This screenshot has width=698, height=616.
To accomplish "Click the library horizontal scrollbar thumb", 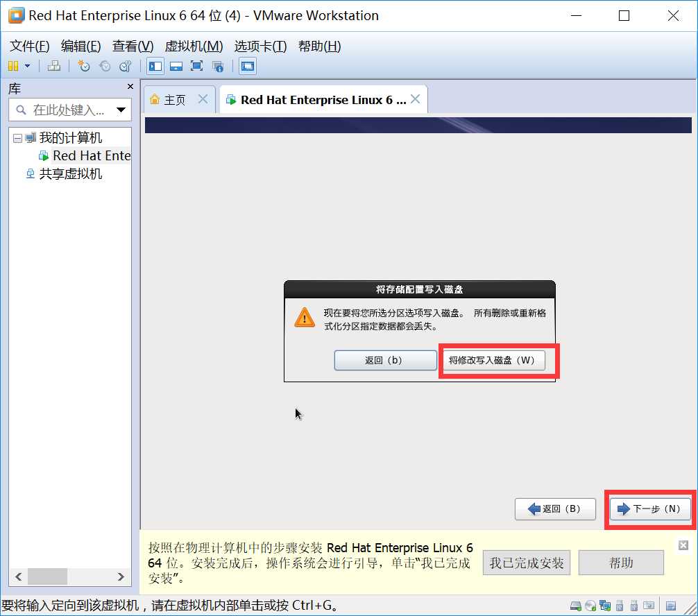I will (47, 576).
